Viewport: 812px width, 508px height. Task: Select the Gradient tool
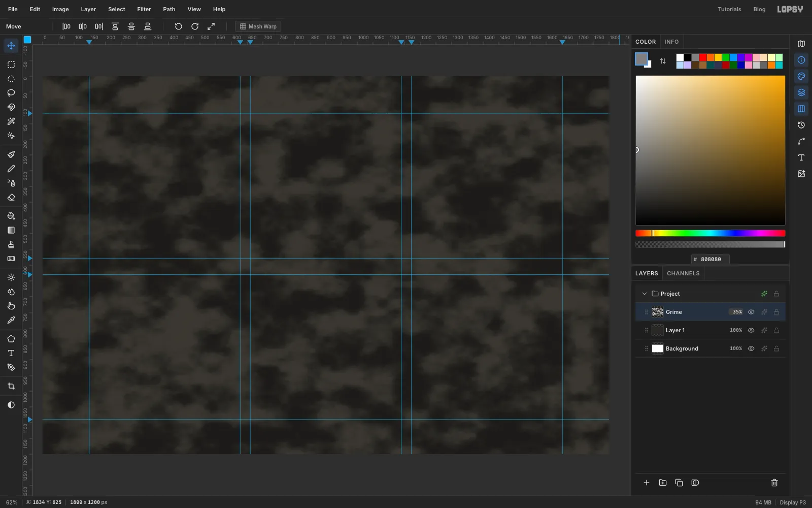point(11,230)
